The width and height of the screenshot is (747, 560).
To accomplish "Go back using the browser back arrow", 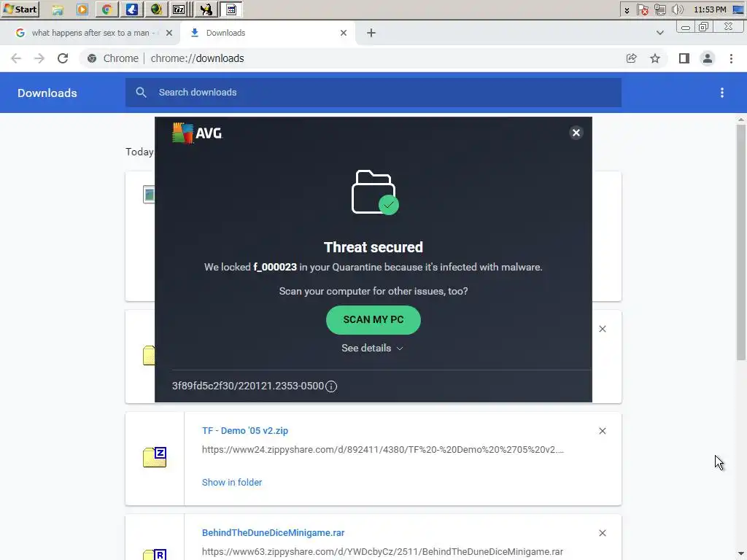I will pyautogui.click(x=16, y=58).
